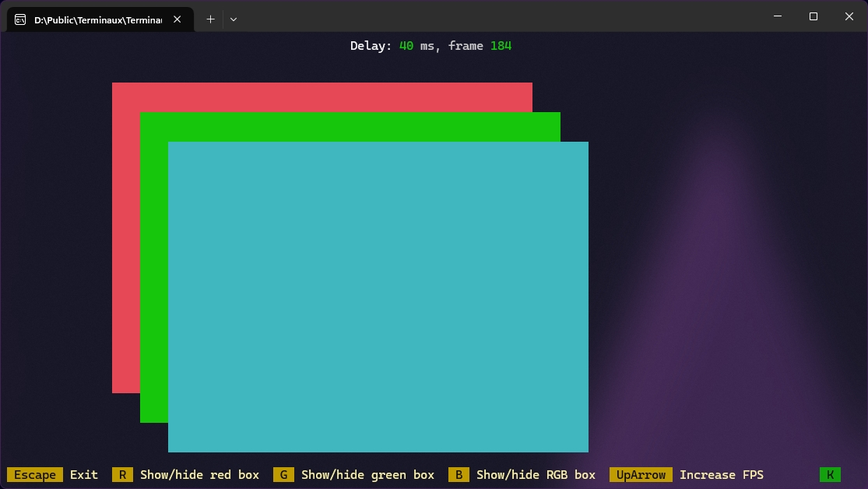Click the 'Increase FPS' label
The width and height of the screenshot is (868, 489).
722,475
